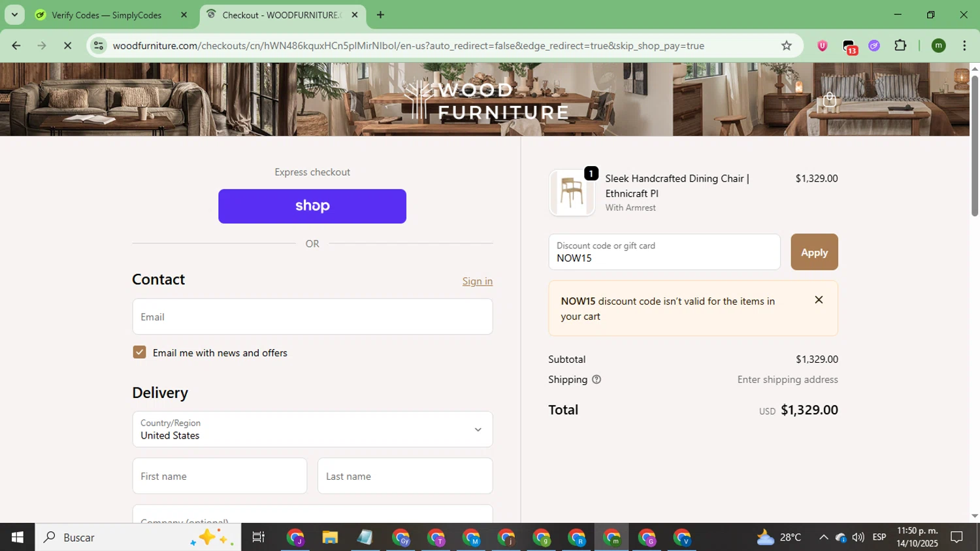
Task: Open the Chrome profile avatar 'm'
Action: (939, 46)
